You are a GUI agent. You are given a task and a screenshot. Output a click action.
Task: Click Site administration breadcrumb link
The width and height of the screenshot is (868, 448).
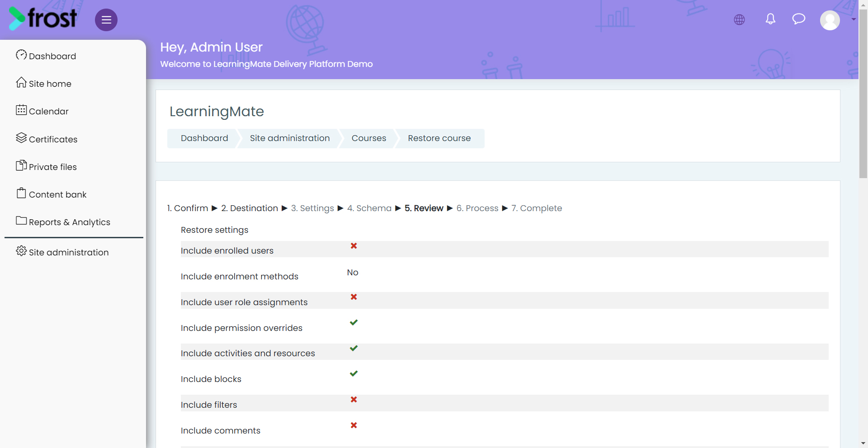(x=290, y=138)
